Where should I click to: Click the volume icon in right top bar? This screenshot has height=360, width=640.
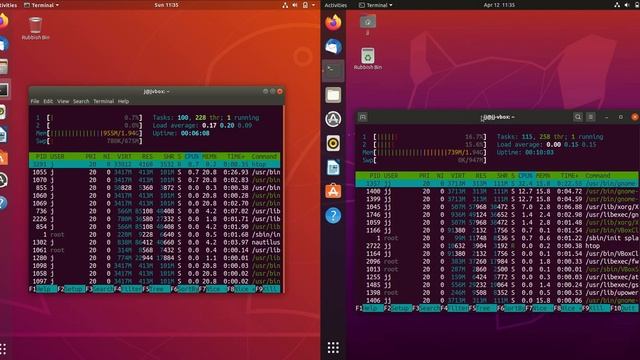coord(627,5)
